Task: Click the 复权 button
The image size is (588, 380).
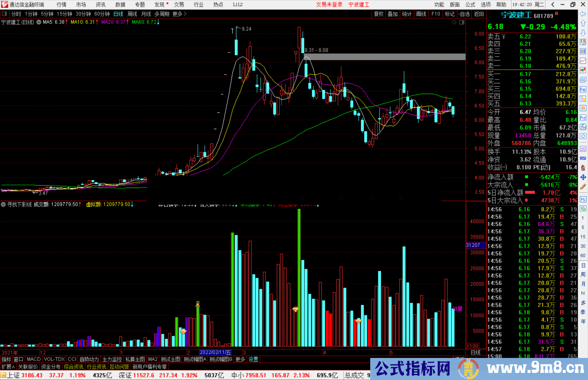Action: click(x=379, y=14)
